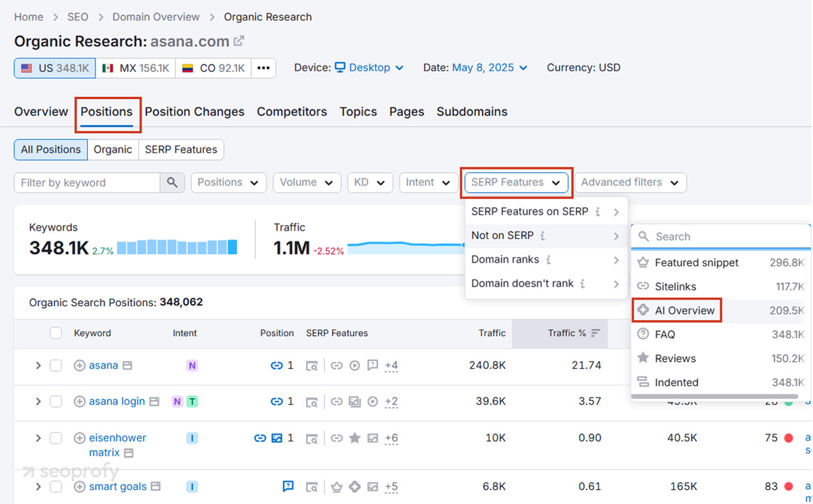Click the plus icon beside eisenhower matrix
The width and height of the screenshot is (813, 504).
click(79, 438)
